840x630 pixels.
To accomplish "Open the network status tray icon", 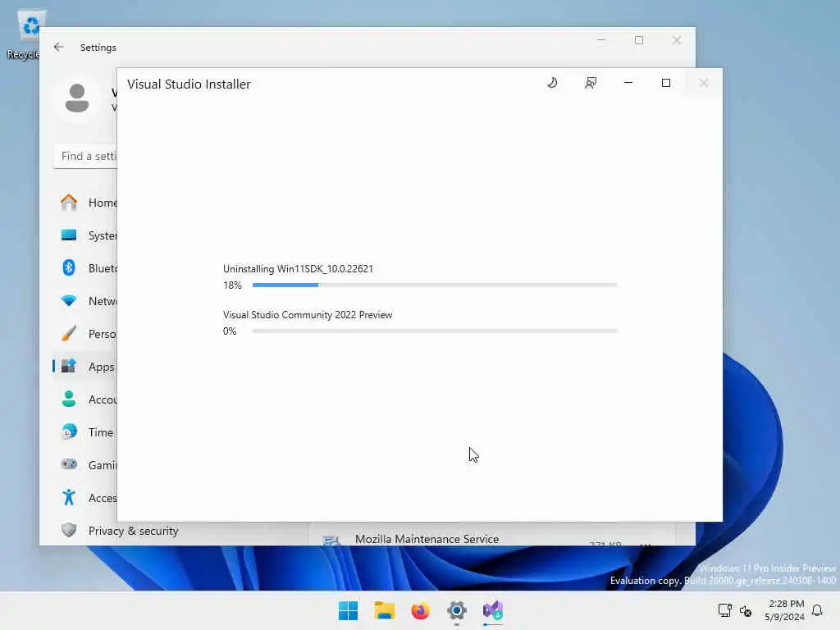I will (x=725, y=610).
